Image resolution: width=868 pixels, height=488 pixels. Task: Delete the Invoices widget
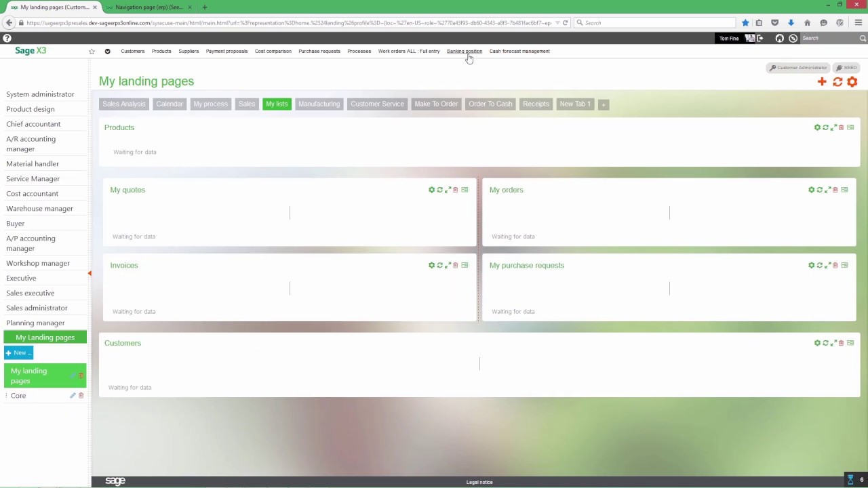(x=455, y=265)
